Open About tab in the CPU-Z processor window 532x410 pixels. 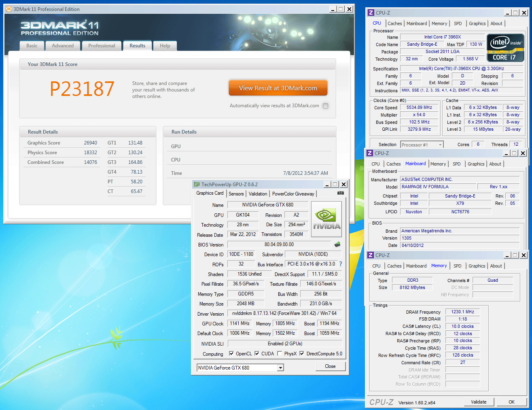pyautogui.click(x=497, y=23)
